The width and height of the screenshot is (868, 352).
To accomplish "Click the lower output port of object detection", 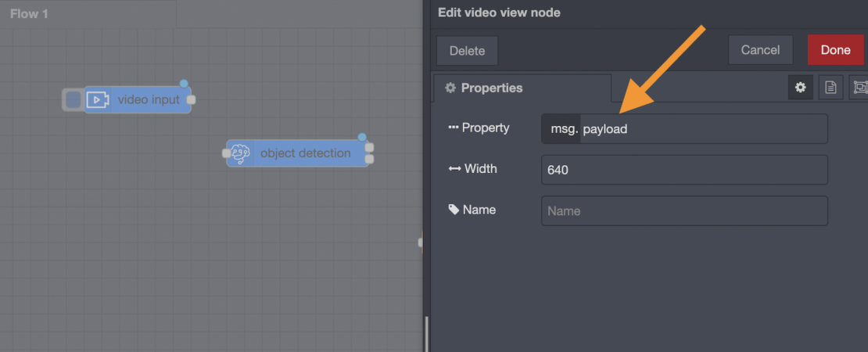I will pyautogui.click(x=370, y=160).
